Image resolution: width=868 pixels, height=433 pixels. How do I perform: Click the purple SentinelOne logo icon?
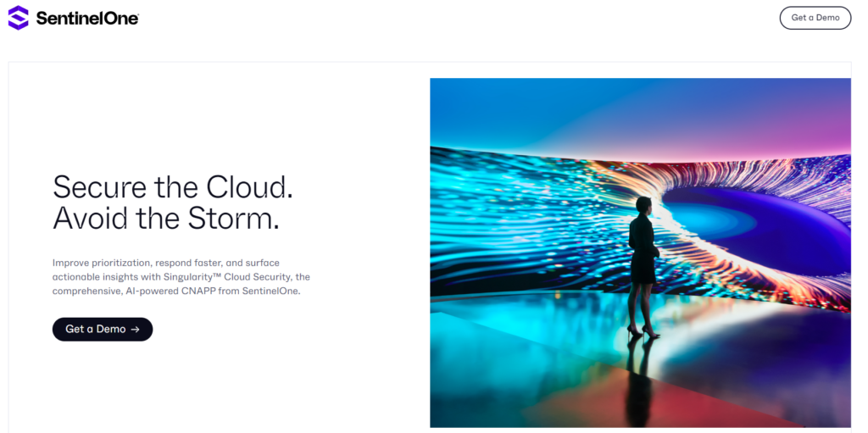18,18
